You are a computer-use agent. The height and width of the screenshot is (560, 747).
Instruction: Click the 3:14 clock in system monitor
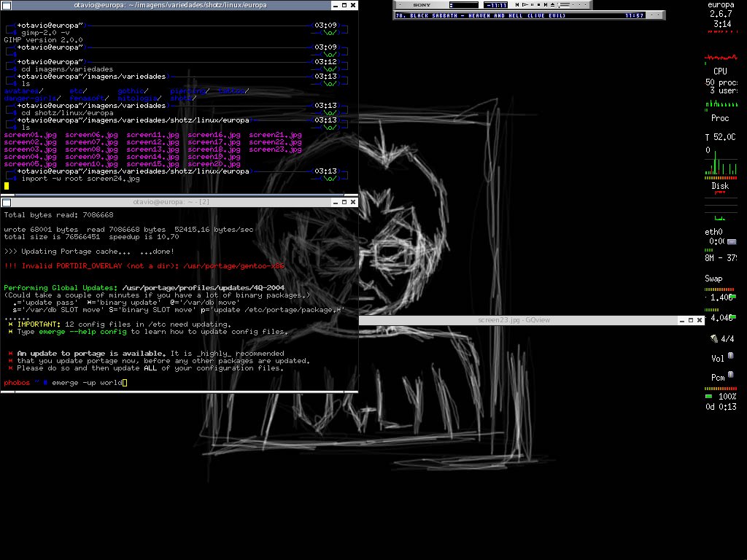tap(722, 24)
